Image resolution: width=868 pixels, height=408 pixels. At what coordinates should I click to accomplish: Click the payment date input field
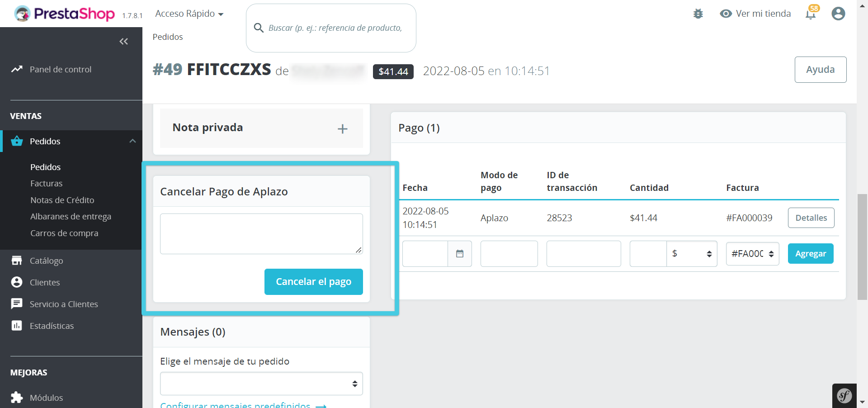(x=425, y=254)
